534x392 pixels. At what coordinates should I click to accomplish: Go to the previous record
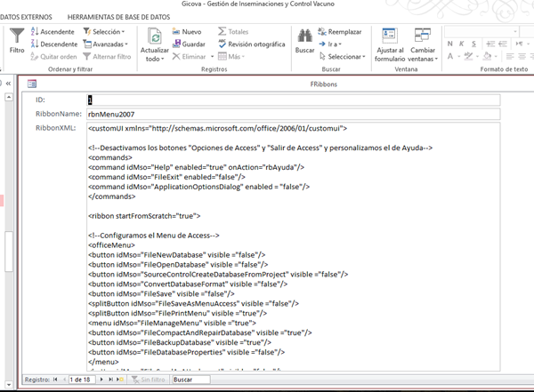tap(64, 380)
